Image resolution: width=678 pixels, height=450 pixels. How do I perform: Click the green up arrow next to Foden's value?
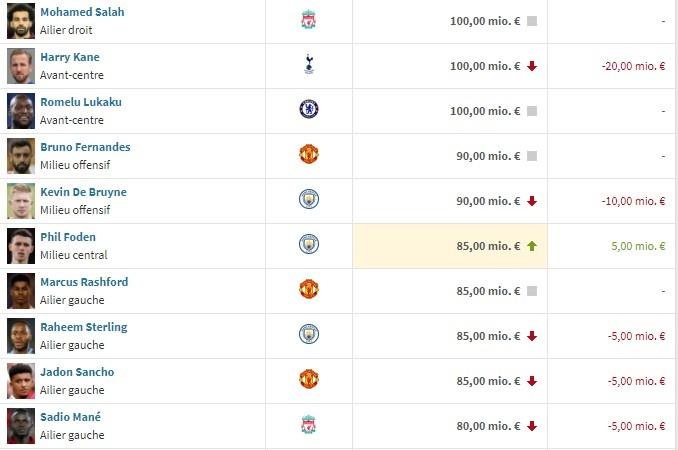point(532,246)
